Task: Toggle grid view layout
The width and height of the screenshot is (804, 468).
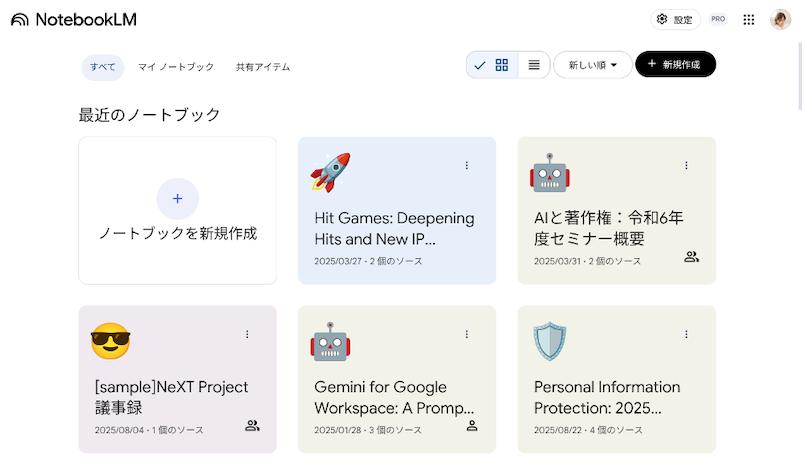Action: [x=492, y=65]
